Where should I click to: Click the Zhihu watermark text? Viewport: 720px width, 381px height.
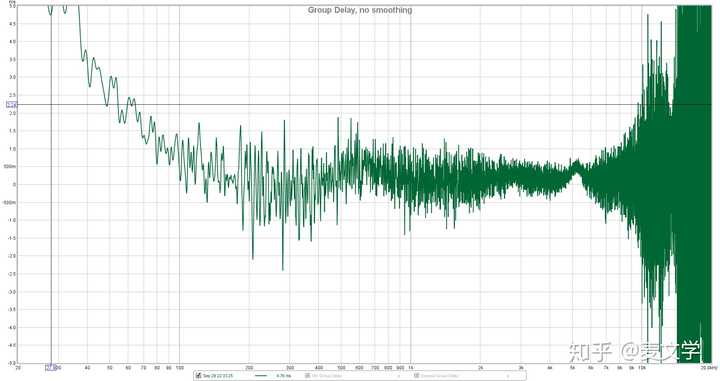pos(635,351)
